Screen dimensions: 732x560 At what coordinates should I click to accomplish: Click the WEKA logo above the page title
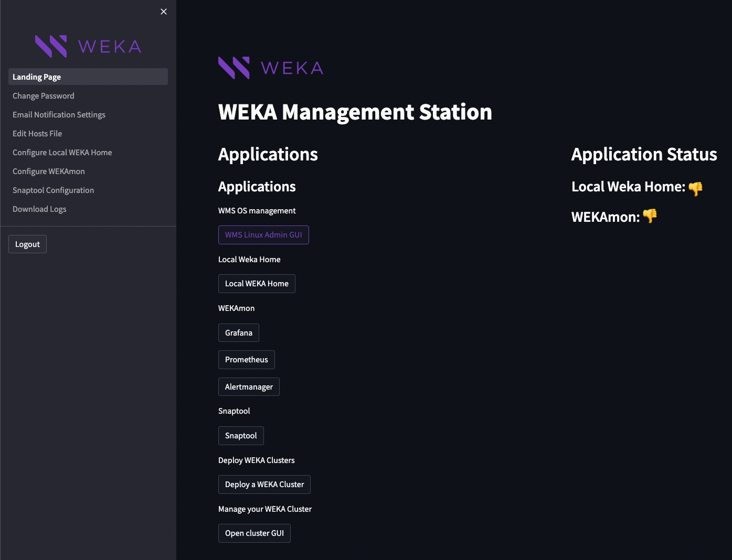[x=271, y=68]
